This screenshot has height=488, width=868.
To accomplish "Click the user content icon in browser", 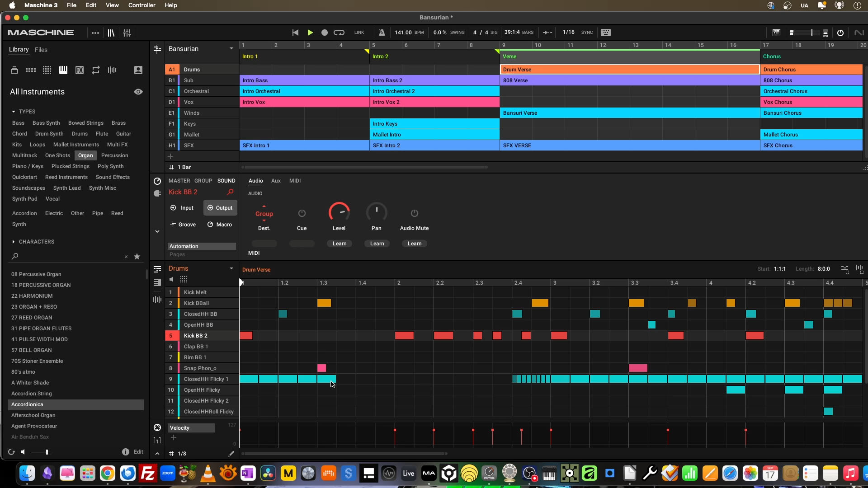I will (x=138, y=70).
